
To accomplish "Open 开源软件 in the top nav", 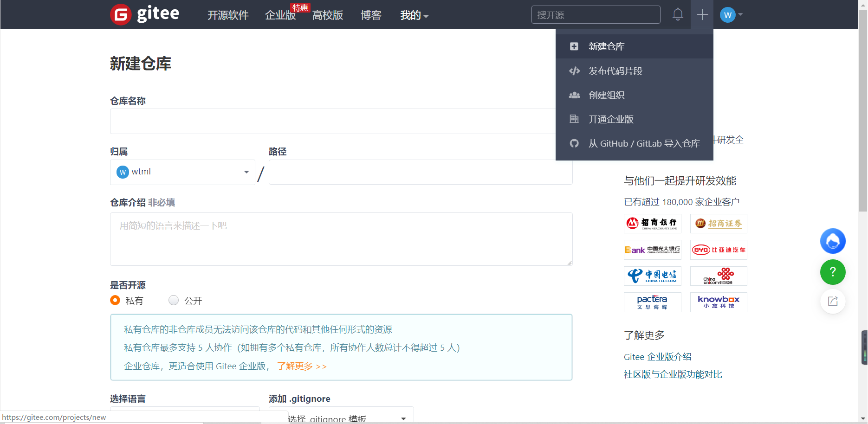I will [228, 15].
